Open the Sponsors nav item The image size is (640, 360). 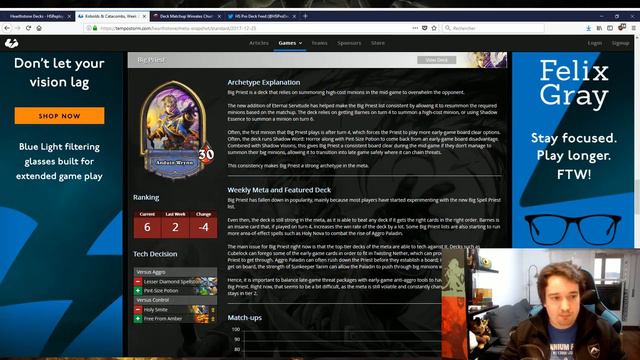coord(349,43)
